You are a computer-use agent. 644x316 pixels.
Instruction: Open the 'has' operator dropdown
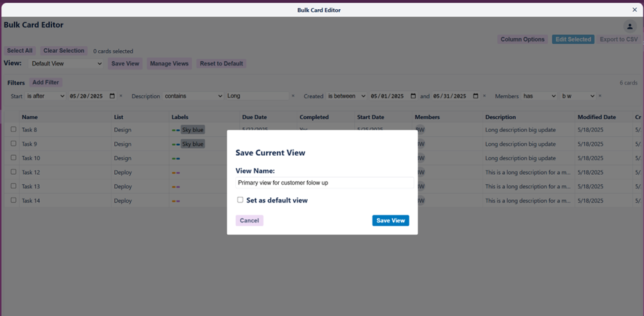(539, 96)
